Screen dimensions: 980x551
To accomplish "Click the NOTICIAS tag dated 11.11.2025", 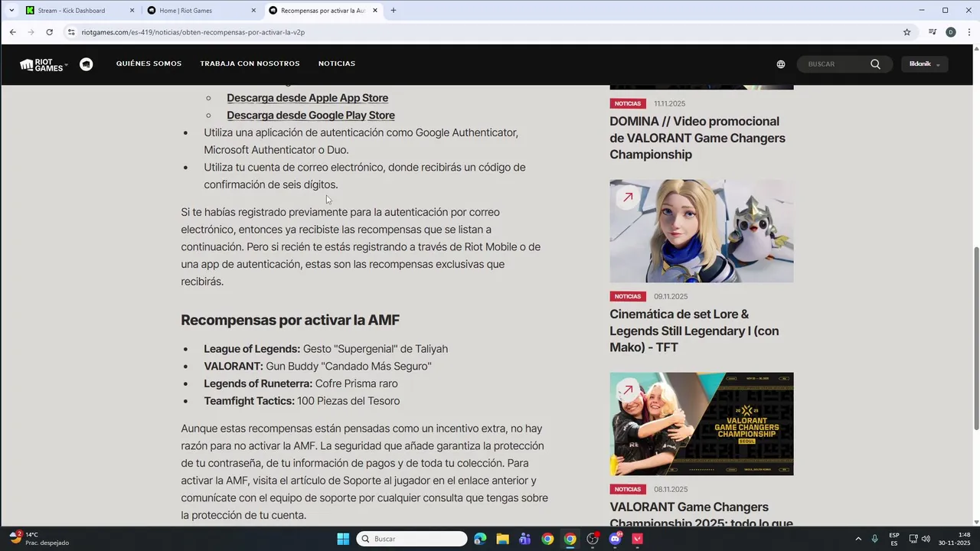I will [x=627, y=103].
